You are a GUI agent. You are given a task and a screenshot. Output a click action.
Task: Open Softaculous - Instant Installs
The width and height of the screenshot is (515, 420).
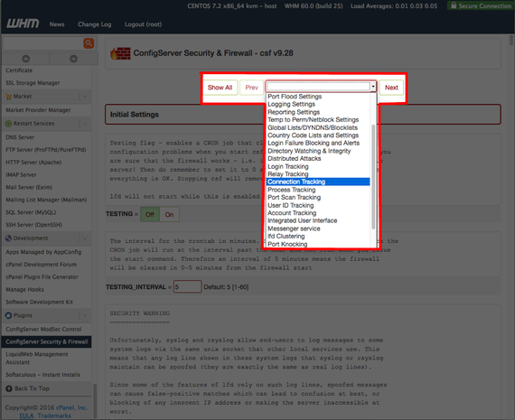tap(42, 375)
